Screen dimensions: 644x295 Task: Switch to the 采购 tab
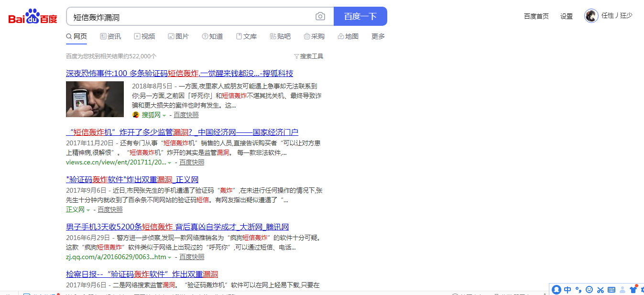pos(314,36)
